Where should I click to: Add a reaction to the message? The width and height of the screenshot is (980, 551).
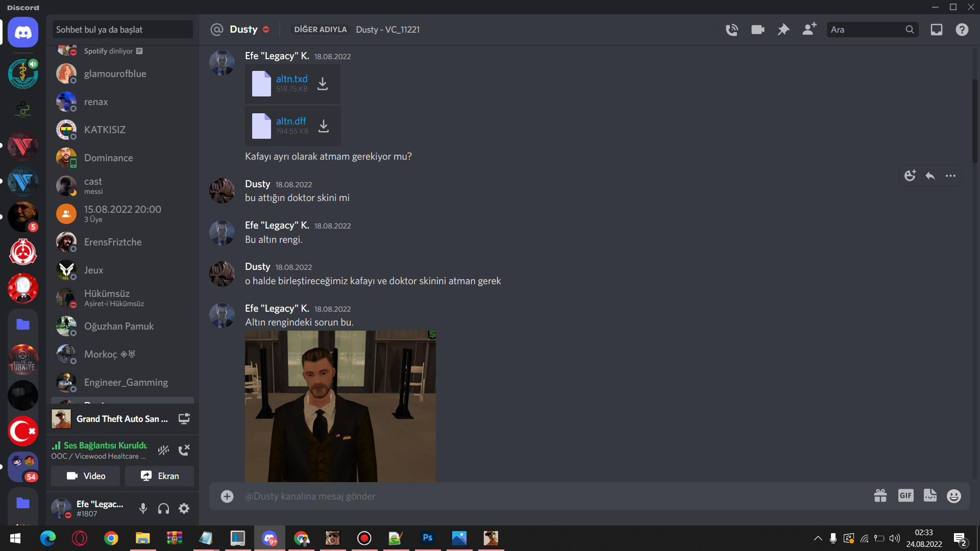910,176
